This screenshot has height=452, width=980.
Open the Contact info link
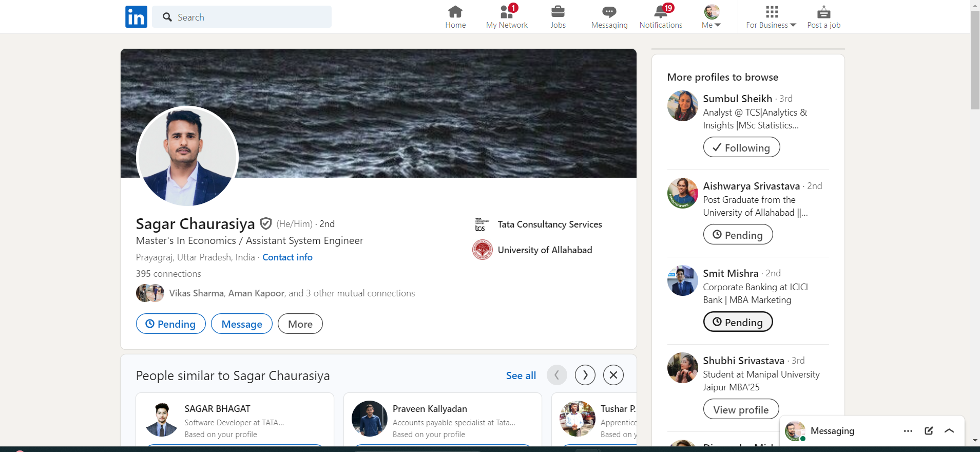[x=287, y=257]
